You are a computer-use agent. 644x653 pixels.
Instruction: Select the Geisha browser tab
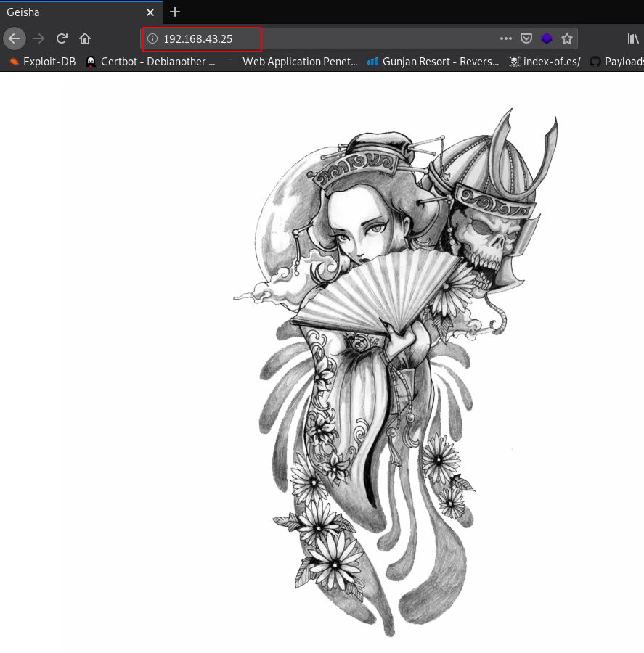coord(81,12)
